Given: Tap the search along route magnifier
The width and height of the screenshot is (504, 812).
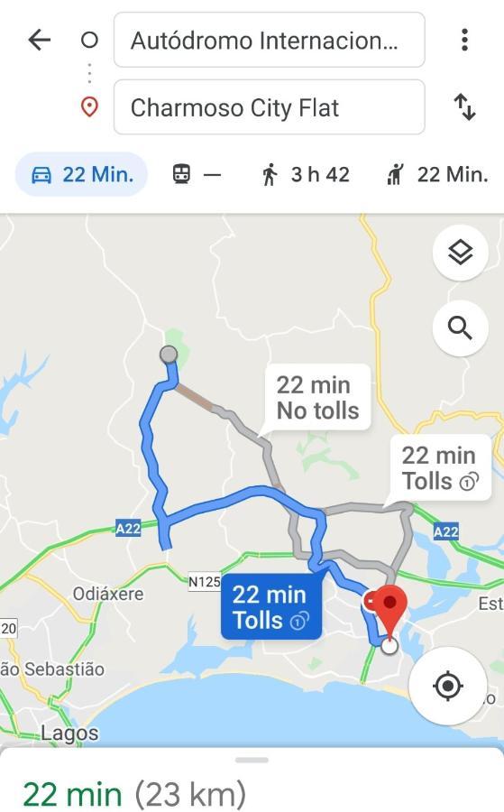Looking at the screenshot, I should coord(460,328).
